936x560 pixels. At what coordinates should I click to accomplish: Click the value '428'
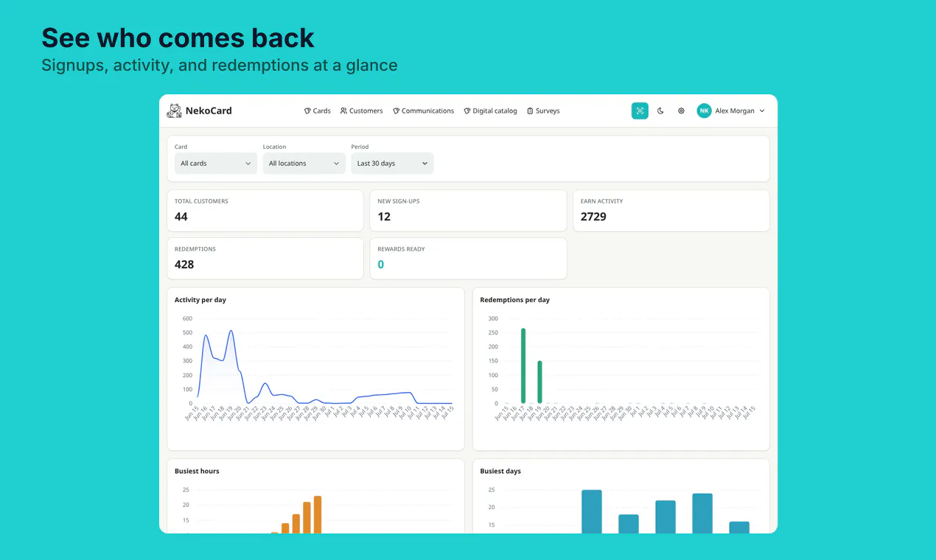[x=184, y=265]
